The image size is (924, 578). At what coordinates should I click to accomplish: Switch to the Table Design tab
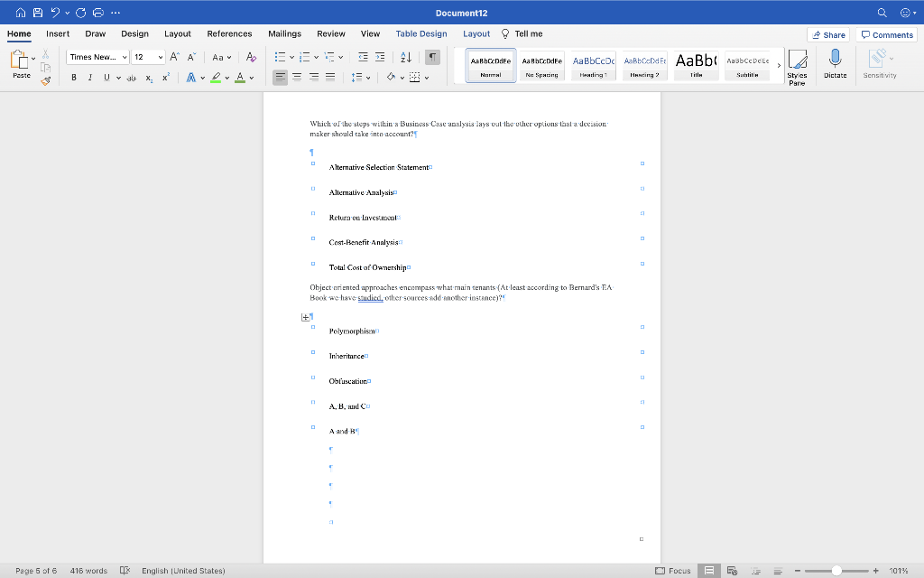pyautogui.click(x=420, y=33)
